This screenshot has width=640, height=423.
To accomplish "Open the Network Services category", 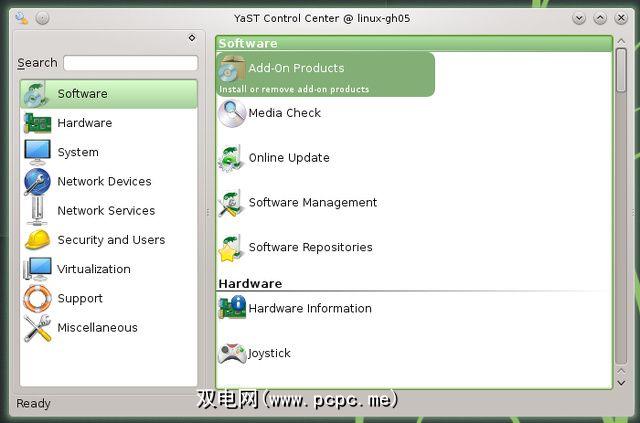I will (109, 211).
